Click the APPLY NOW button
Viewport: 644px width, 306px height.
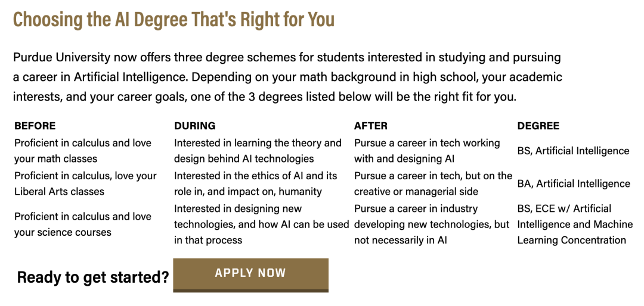[250, 274]
